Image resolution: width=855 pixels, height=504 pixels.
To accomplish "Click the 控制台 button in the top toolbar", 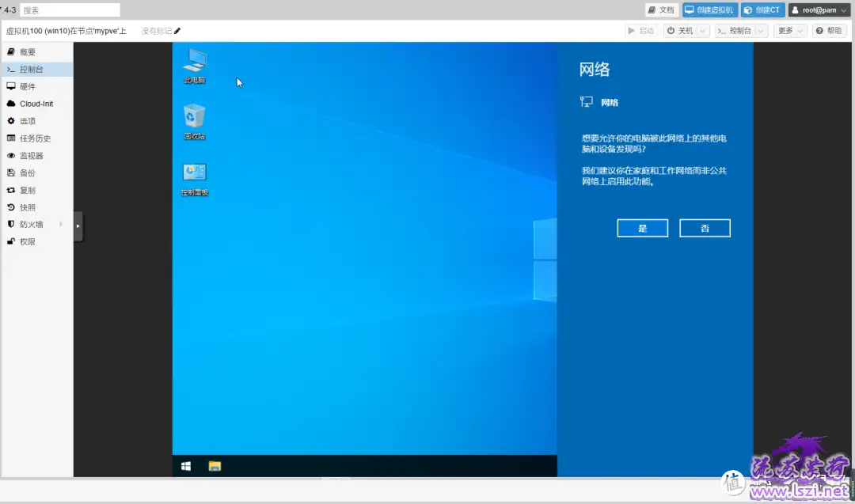I will point(735,31).
